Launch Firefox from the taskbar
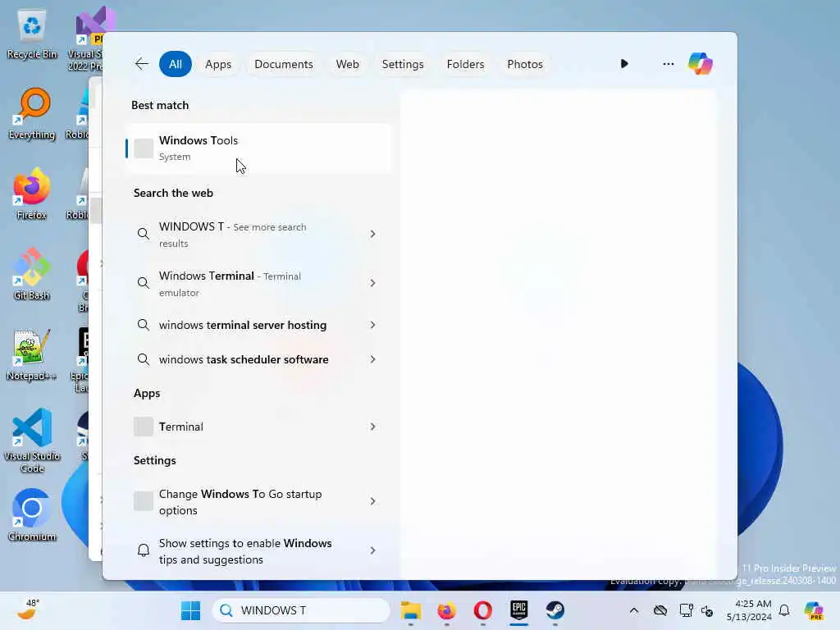The width and height of the screenshot is (840, 630). (447, 610)
